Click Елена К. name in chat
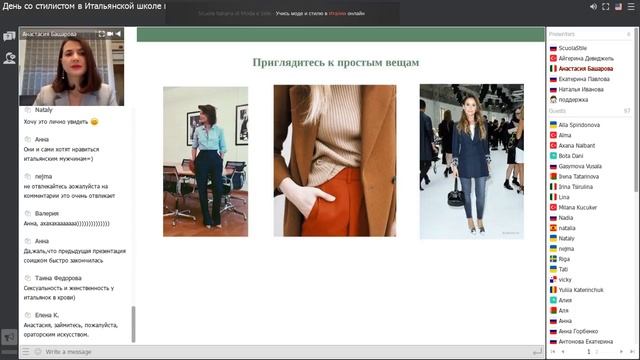640x360 pixels. 47,315
